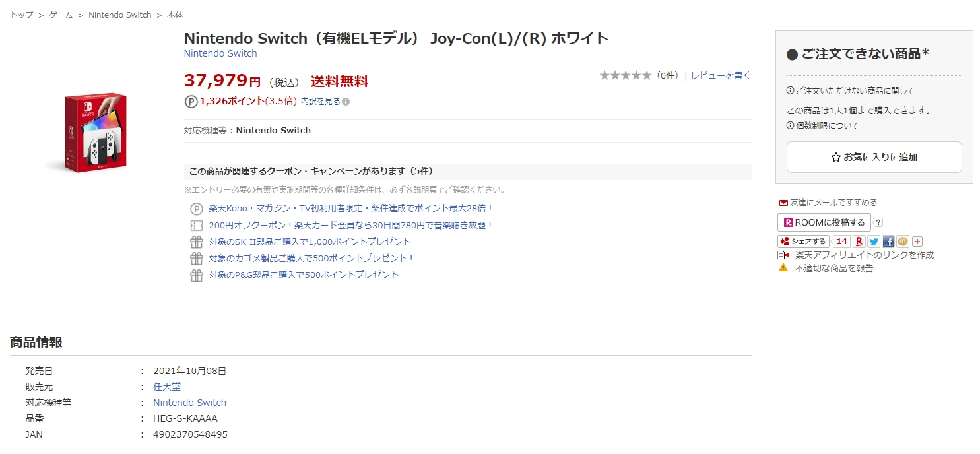Open SK-II 1,000ポイントプレゼント link
The height and width of the screenshot is (454, 980).
pos(310,242)
